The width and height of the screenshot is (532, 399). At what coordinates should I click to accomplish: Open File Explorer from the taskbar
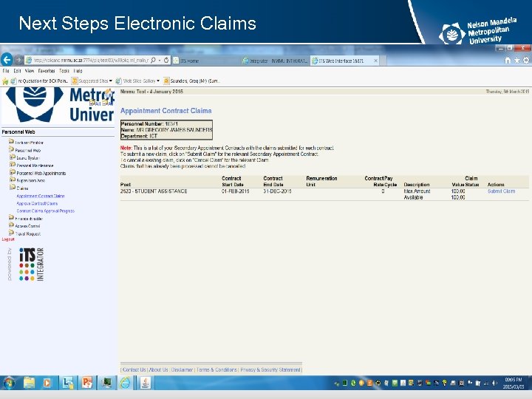pyautogui.click(x=29, y=383)
